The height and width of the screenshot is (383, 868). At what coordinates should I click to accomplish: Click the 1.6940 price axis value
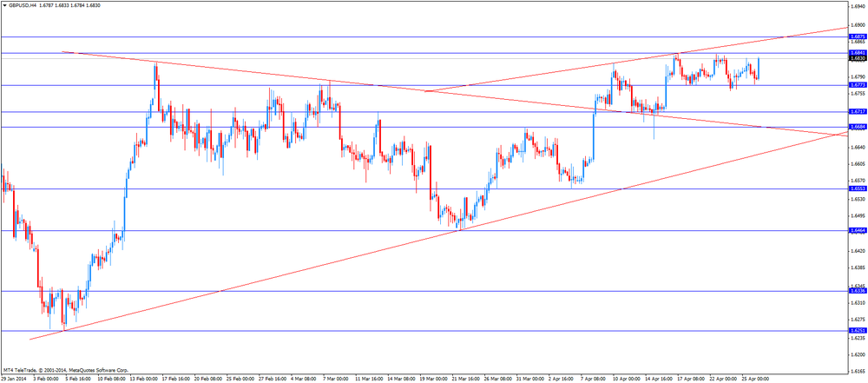(x=858, y=8)
